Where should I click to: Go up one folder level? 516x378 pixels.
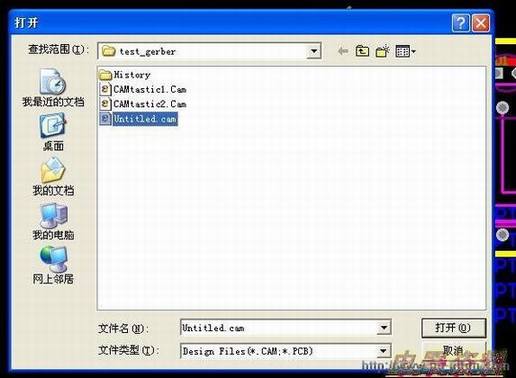click(362, 51)
